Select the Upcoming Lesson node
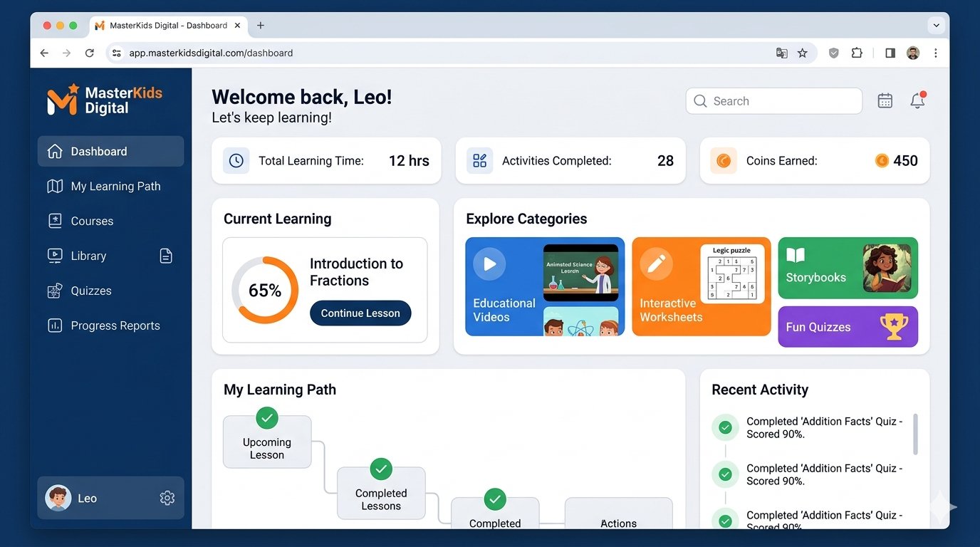980x547 pixels. (x=267, y=442)
